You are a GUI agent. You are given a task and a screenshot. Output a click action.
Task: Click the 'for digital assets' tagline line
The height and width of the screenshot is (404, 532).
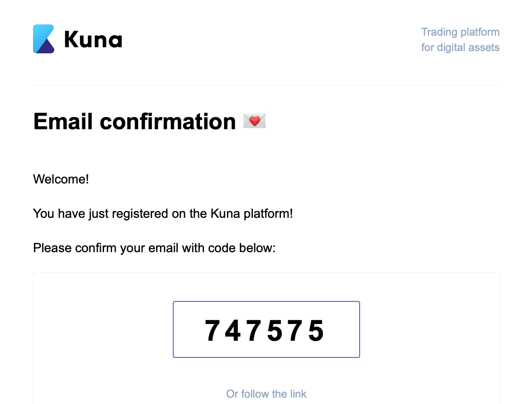[x=460, y=47]
